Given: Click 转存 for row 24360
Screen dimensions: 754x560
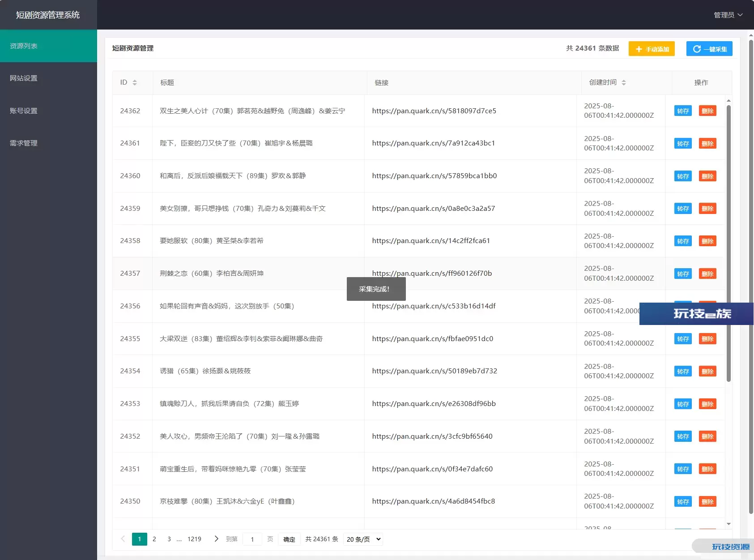Looking at the screenshot, I should point(683,176).
